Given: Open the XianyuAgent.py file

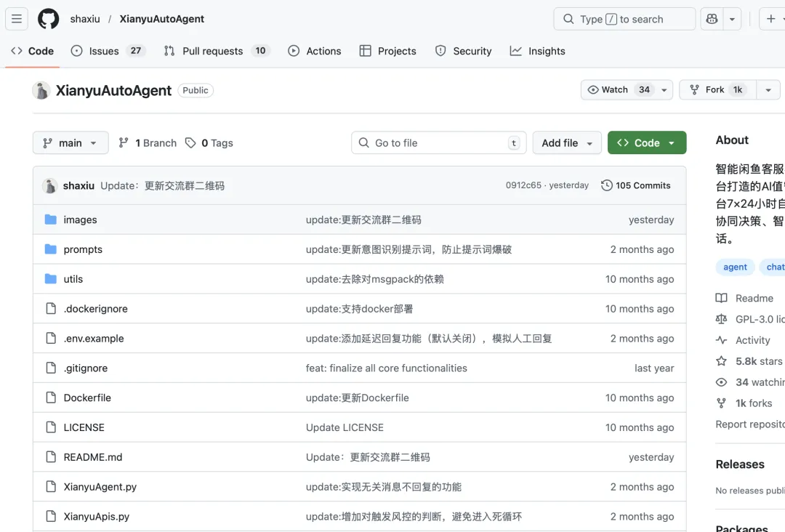Looking at the screenshot, I should point(100,487).
